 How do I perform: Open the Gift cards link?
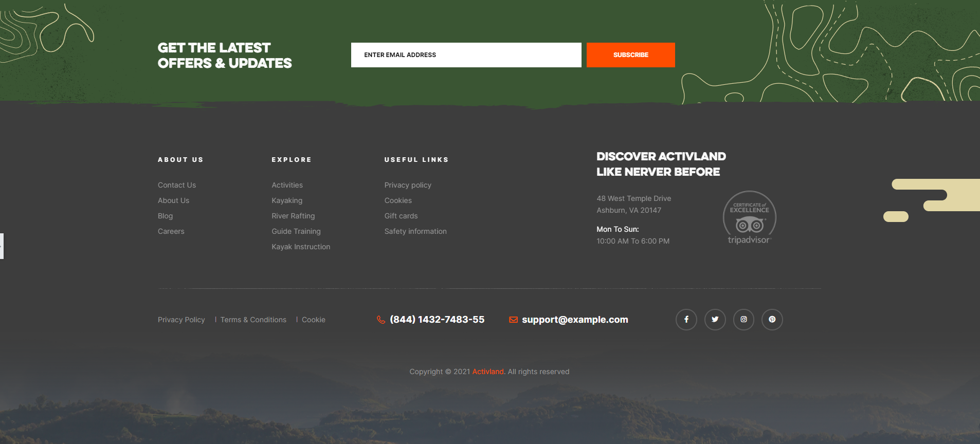401,216
